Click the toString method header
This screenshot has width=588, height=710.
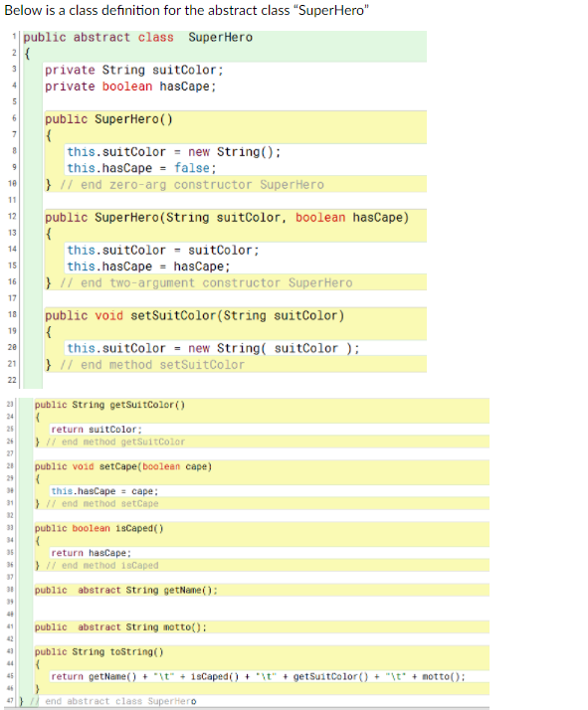(x=98, y=652)
